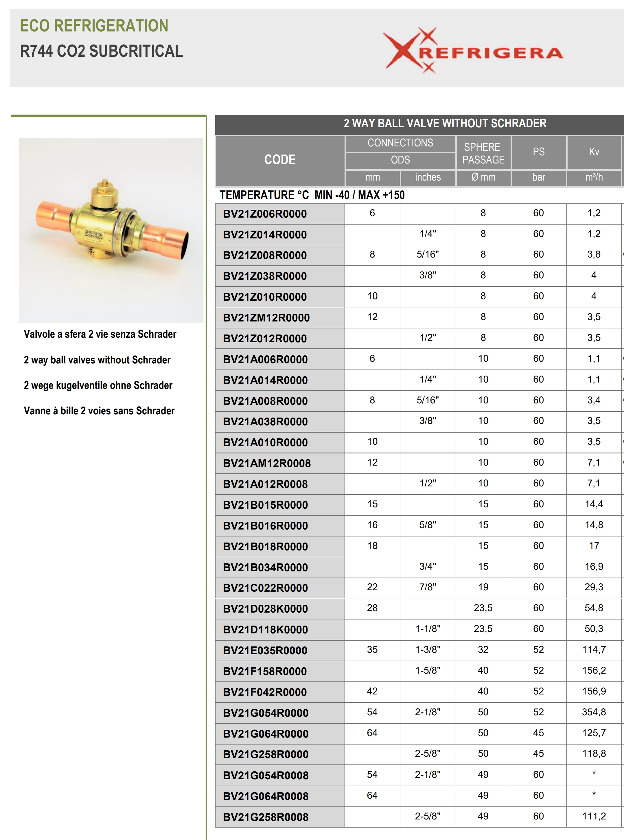The width and height of the screenshot is (624, 840).
Task: Click the TEMPERATURE °C MIN/MAX line
Action: pyautogui.click(x=312, y=195)
